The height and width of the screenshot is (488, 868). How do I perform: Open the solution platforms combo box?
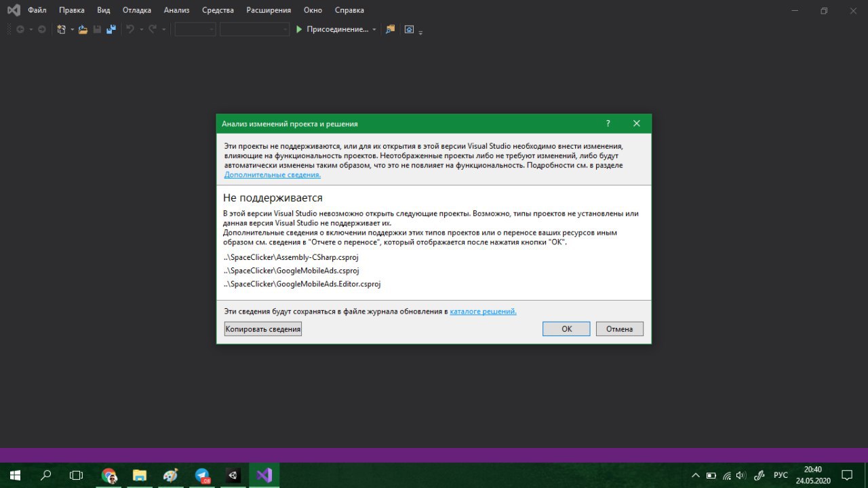point(255,29)
